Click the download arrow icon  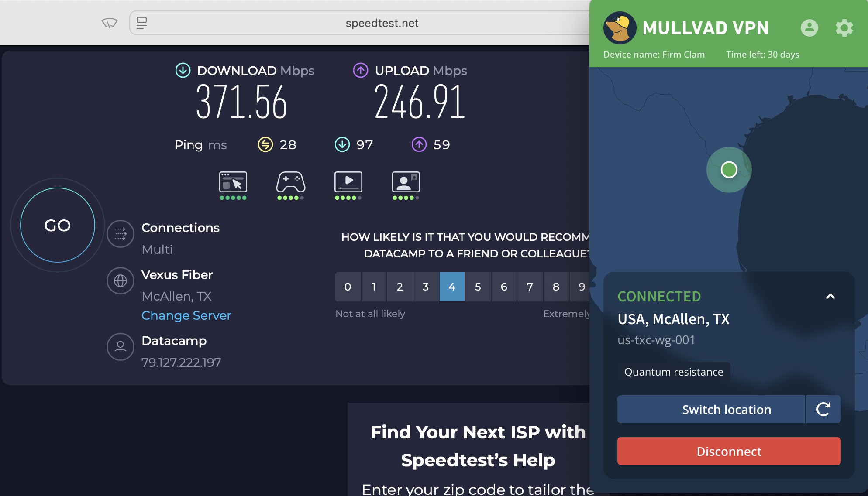(x=183, y=70)
